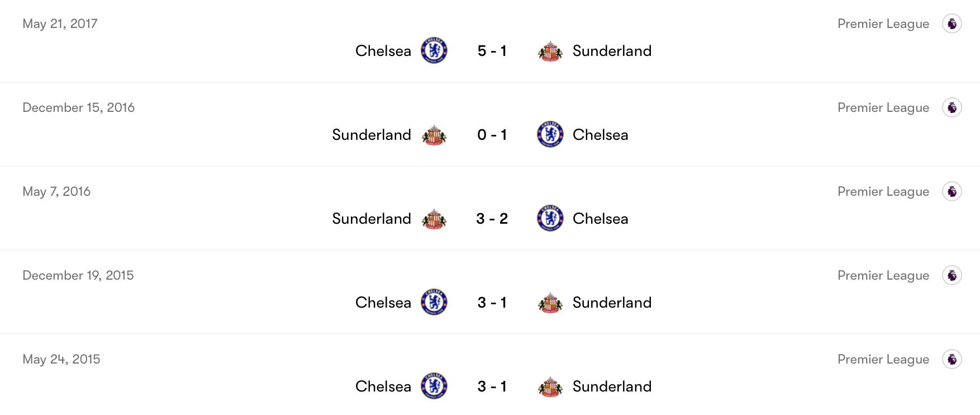Click Premier League label for December 15, 2016
The width and height of the screenshot is (980, 415).
(883, 107)
